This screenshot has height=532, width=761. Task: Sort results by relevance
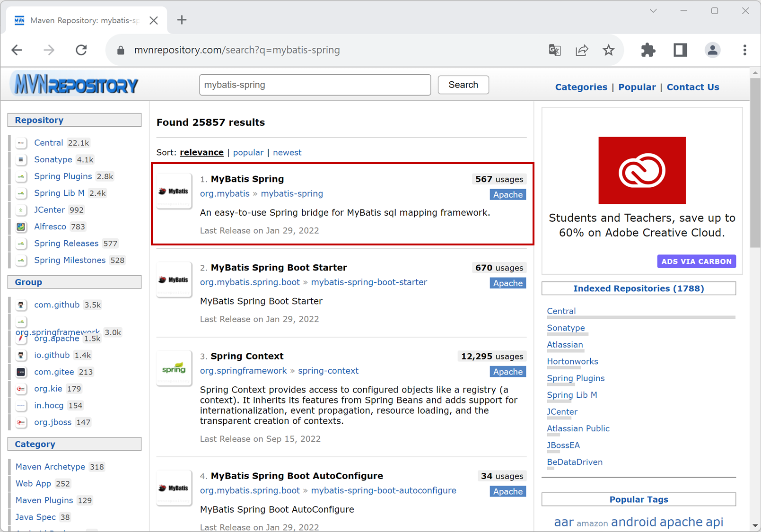click(x=201, y=152)
